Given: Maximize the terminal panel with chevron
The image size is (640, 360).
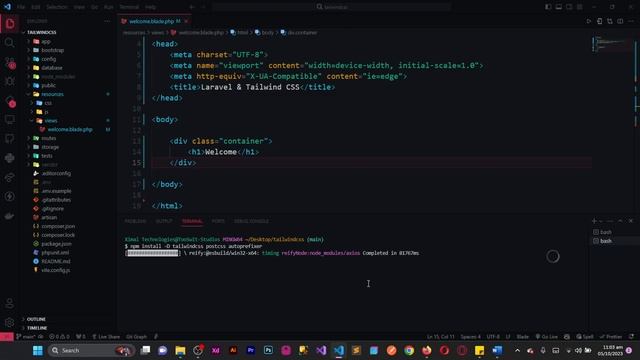Looking at the screenshot, I should tap(620, 221).
